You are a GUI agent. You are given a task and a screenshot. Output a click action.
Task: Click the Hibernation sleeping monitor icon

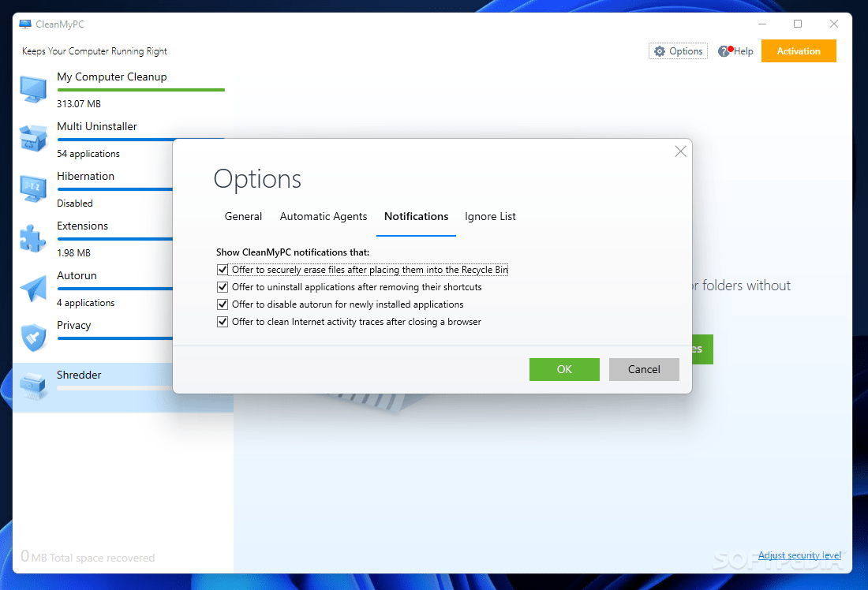point(33,189)
